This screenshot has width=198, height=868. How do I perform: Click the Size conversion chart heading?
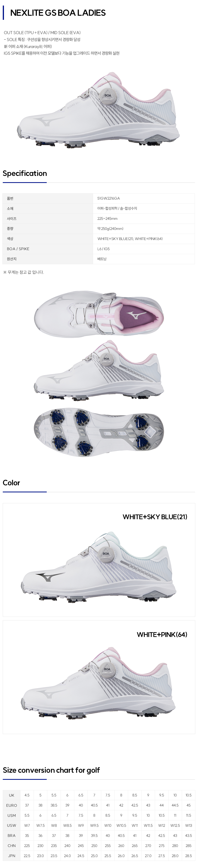click(x=51, y=770)
